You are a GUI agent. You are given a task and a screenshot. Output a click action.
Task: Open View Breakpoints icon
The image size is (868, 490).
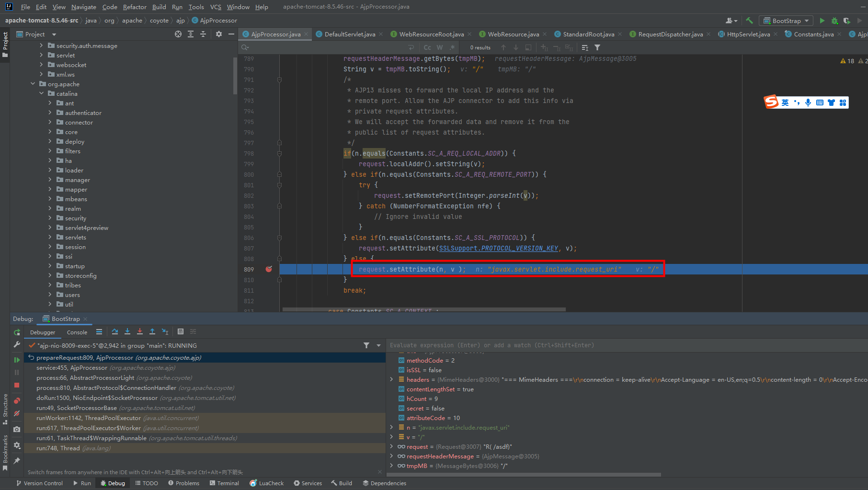click(17, 400)
